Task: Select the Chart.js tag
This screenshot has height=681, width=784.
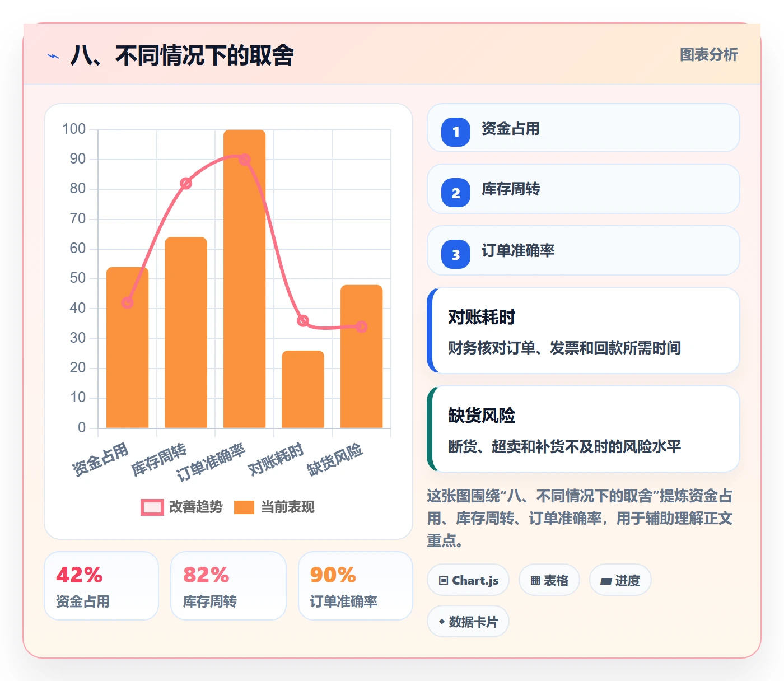Action: (x=468, y=580)
